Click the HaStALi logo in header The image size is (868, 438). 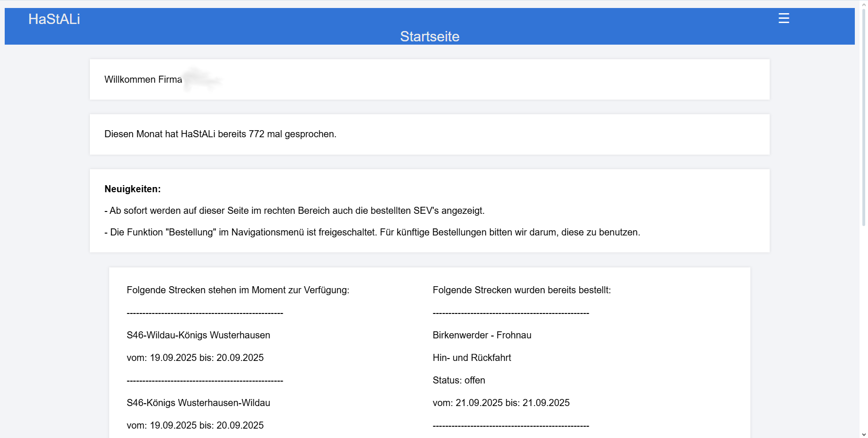click(54, 19)
